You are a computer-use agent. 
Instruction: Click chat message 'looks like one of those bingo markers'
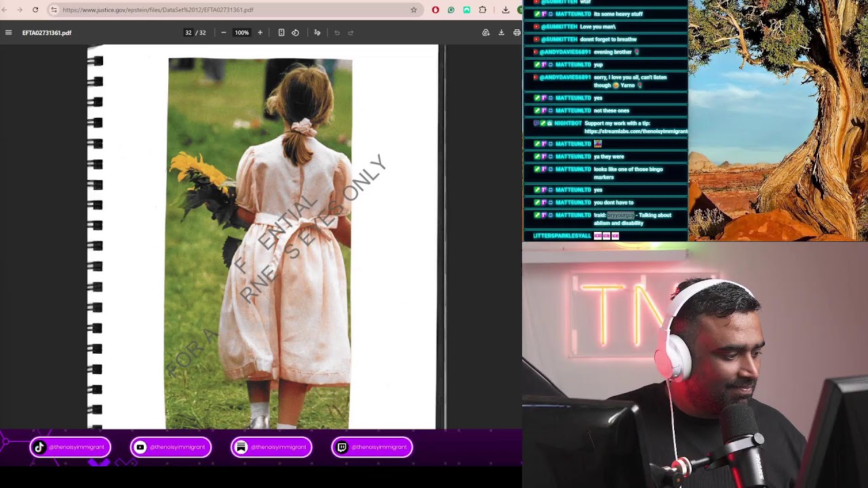pos(628,174)
